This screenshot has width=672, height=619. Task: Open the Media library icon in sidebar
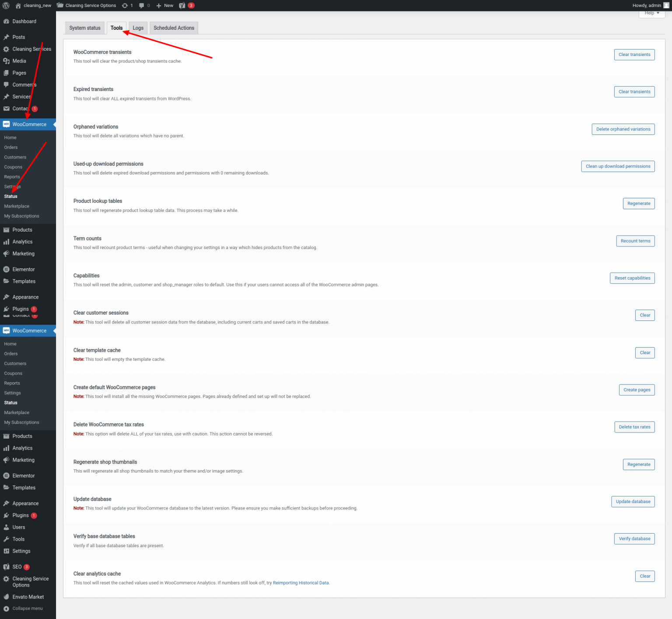pyautogui.click(x=6, y=61)
